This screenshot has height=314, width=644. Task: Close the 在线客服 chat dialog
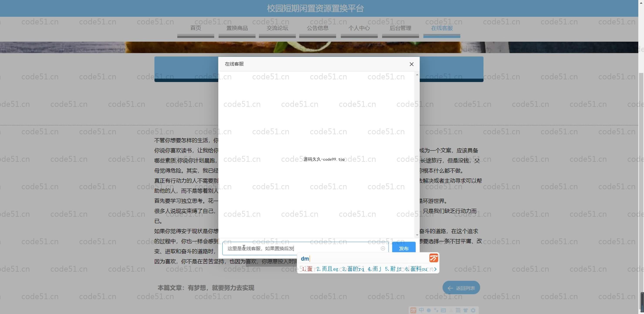[x=411, y=64]
